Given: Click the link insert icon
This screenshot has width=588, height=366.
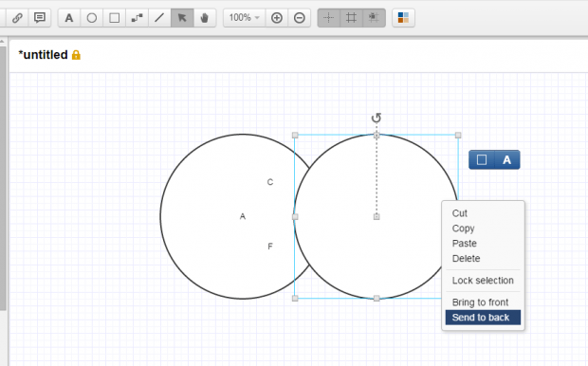Looking at the screenshot, I should (17, 18).
